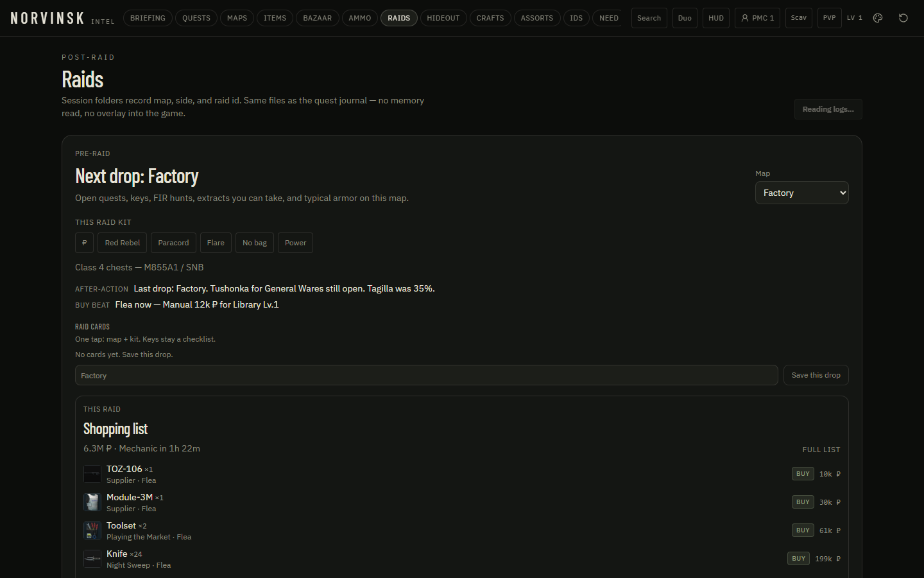This screenshot has height=578, width=924.
Task: Open the Crafts tab
Action: [490, 18]
